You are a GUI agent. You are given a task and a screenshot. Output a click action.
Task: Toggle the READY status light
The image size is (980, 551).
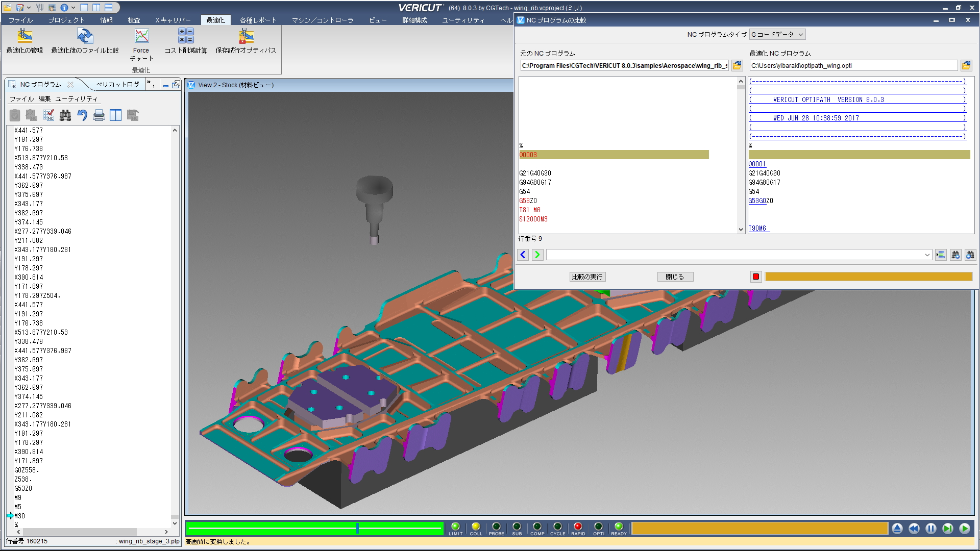coord(619,529)
